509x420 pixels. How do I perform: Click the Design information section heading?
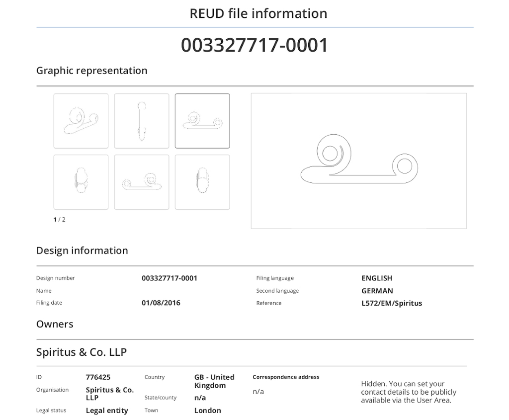pyautogui.click(x=82, y=251)
